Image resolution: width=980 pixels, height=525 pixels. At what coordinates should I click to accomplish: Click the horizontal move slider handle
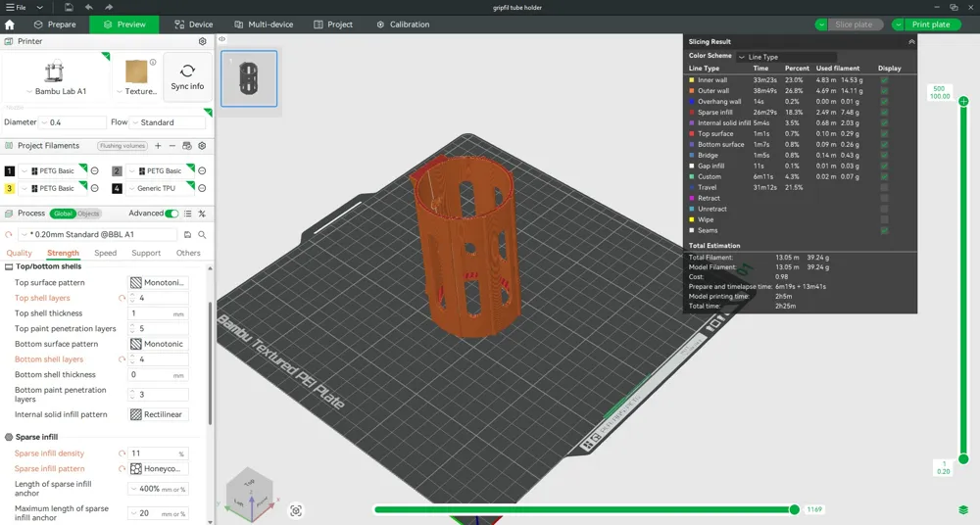pyautogui.click(x=795, y=509)
